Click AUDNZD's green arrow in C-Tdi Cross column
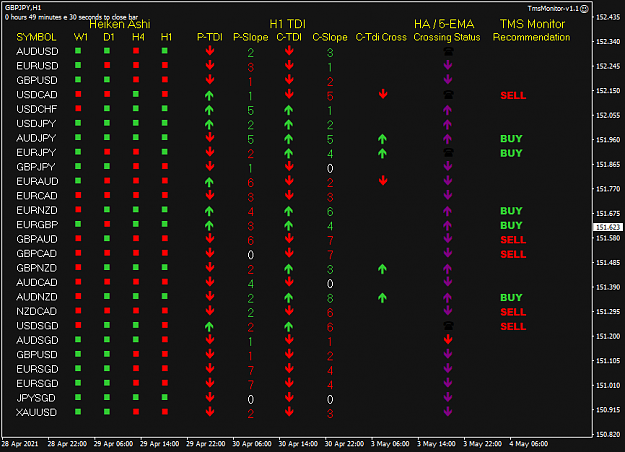Screen dimensions: 625x452 tap(382, 297)
